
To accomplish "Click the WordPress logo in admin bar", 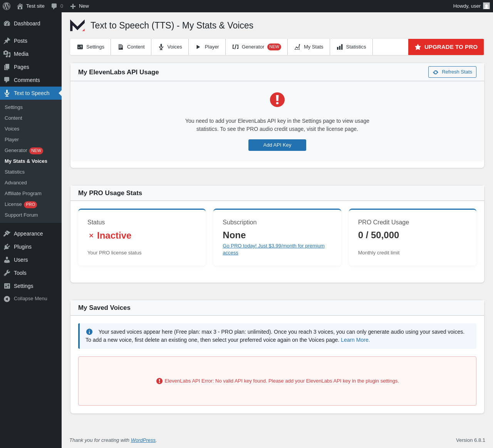I will [x=7, y=6].
